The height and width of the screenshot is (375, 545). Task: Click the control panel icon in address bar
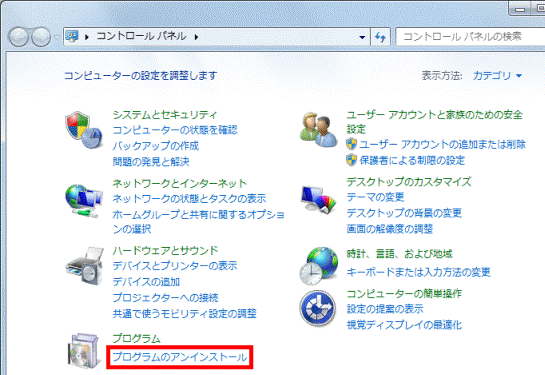(72, 36)
